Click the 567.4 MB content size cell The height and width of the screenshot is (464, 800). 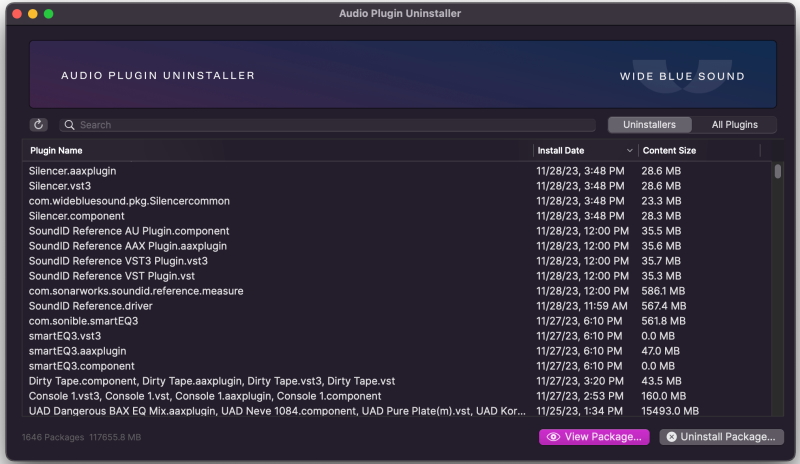[x=663, y=306]
